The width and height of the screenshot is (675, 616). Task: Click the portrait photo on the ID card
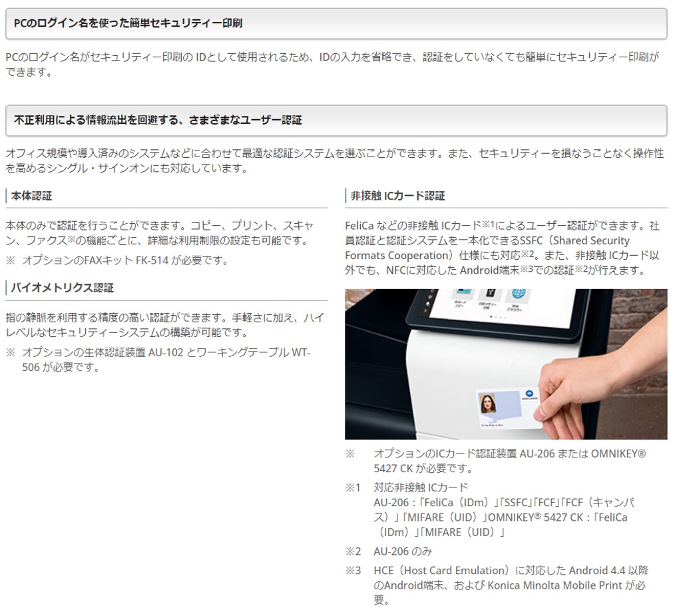click(488, 404)
